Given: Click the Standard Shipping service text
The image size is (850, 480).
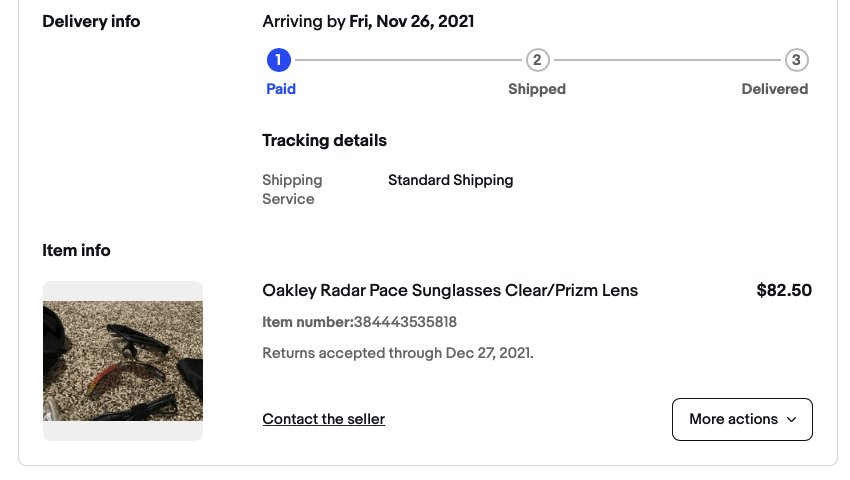Looking at the screenshot, I should point(450,180).
